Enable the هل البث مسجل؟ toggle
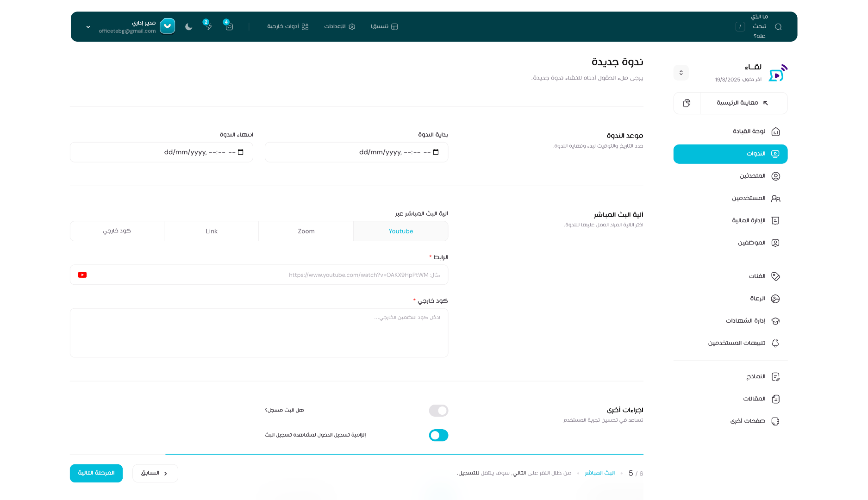The width and height of the screenshot is (868, 500). click(x=438, y=411)
